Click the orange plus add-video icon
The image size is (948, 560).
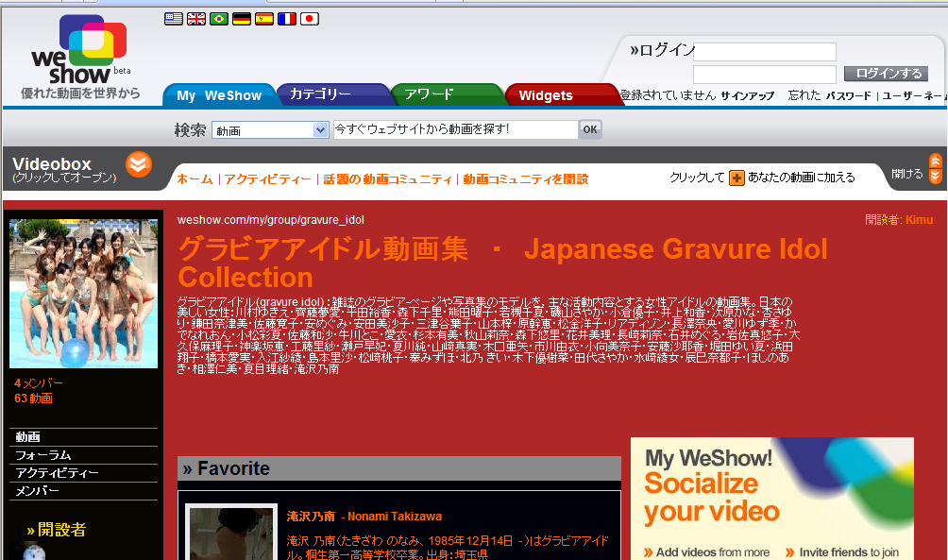point(736,178)
